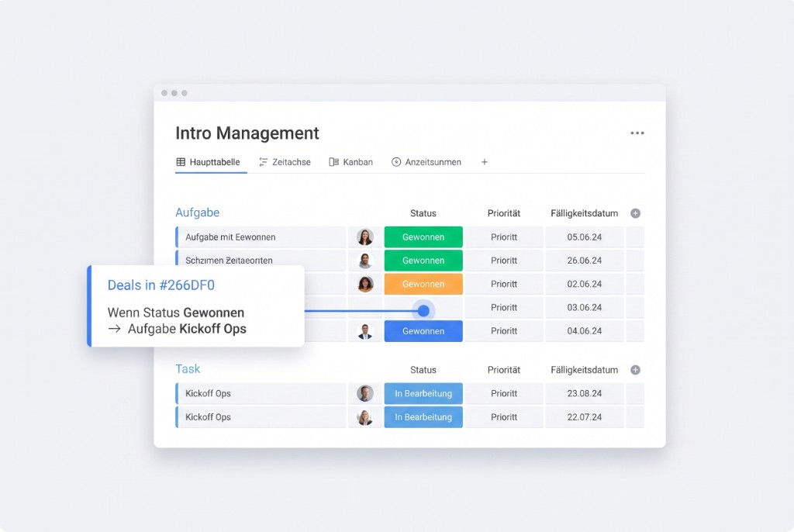
Task: Click Status column header in Task group
Action: [x=423, y=370]
